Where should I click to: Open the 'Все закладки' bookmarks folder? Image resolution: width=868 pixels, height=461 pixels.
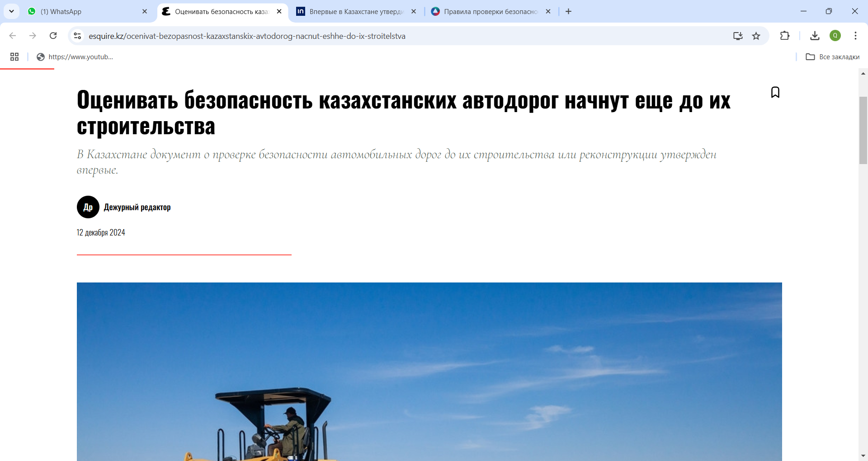[x=833, y=56]
